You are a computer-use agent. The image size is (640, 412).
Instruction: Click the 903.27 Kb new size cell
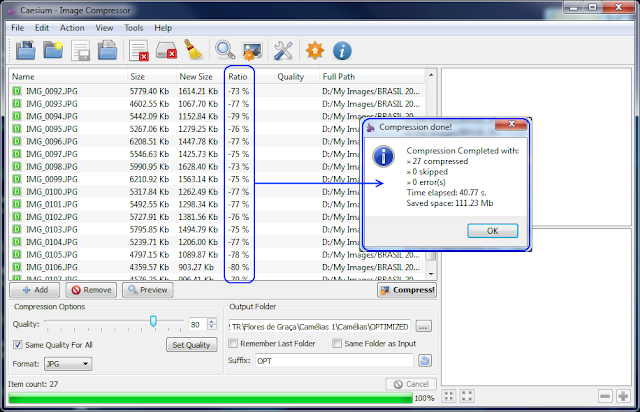196,267
